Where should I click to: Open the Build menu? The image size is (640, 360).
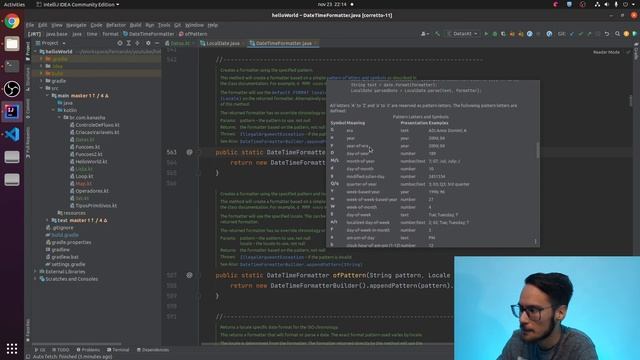pyautogui.click(x=136, y=25)
